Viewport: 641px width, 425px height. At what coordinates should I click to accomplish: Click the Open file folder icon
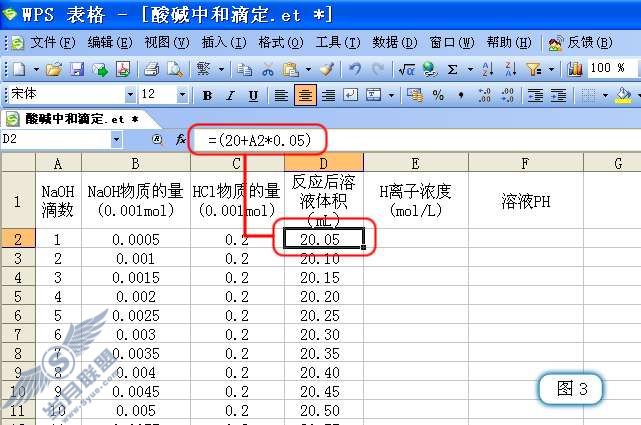click(54, 69)
